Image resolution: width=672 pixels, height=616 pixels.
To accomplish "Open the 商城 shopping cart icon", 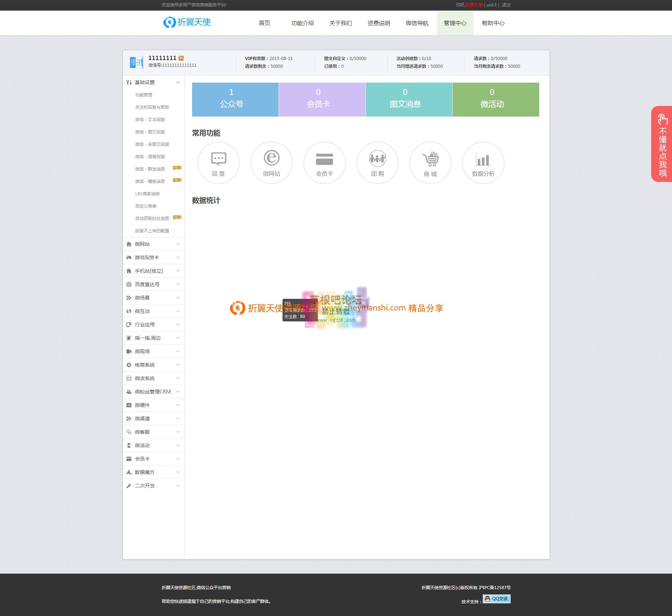I will (430, 163).
